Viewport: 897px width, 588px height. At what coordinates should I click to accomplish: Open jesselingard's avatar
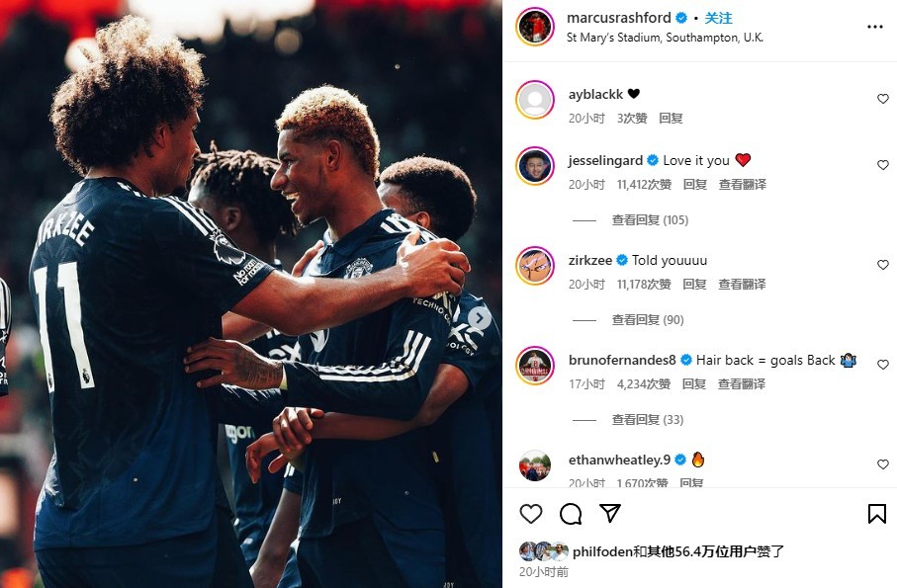click(535, 166)
